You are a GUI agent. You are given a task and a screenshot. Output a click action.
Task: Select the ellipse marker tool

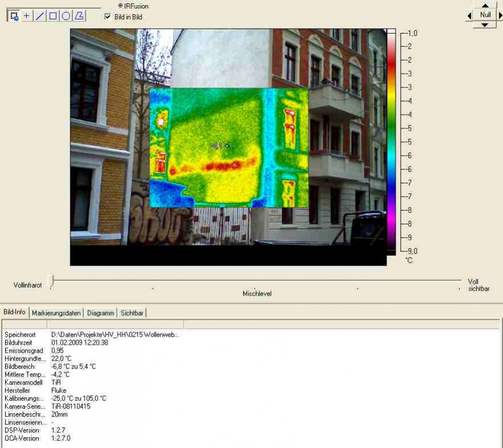66,16
